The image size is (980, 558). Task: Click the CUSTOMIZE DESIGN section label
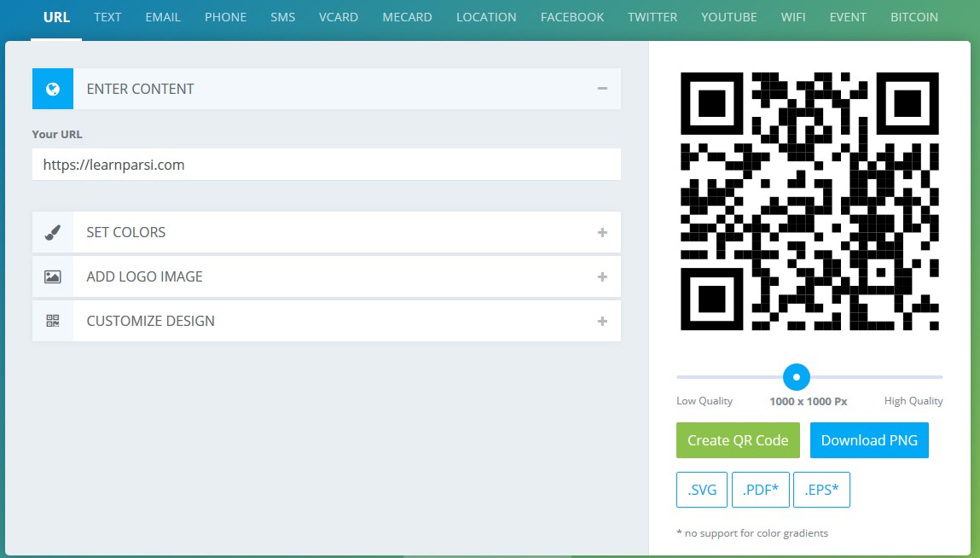[151, 321]
